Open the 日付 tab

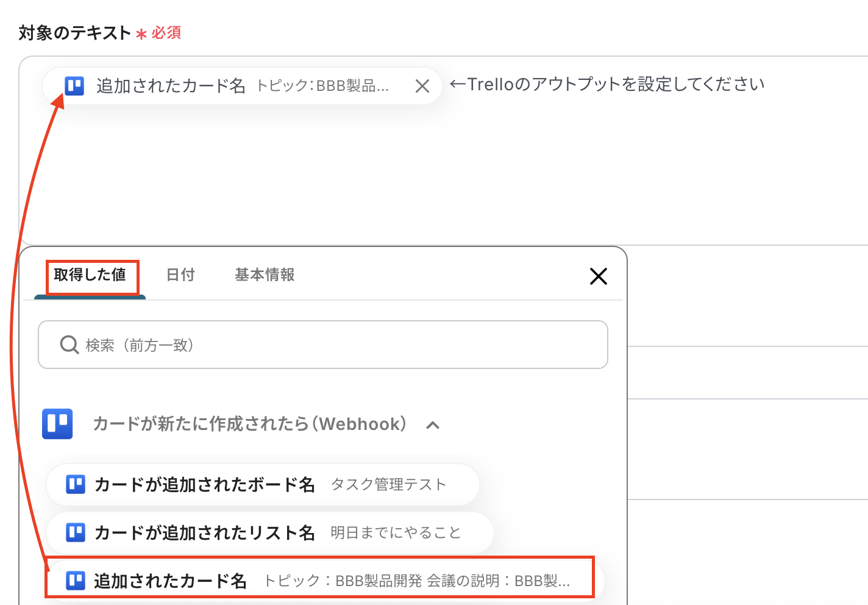(x=180, y=275)
